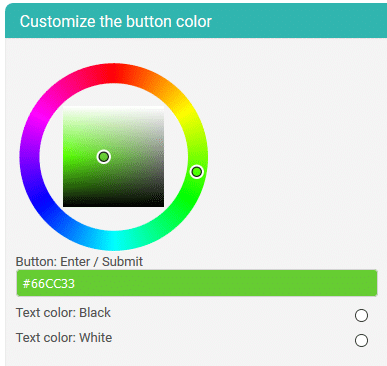387x366 pixels.
Task: Choose the blue hue on the color ring
Action: pyautogui.click(x=41, y=198)
